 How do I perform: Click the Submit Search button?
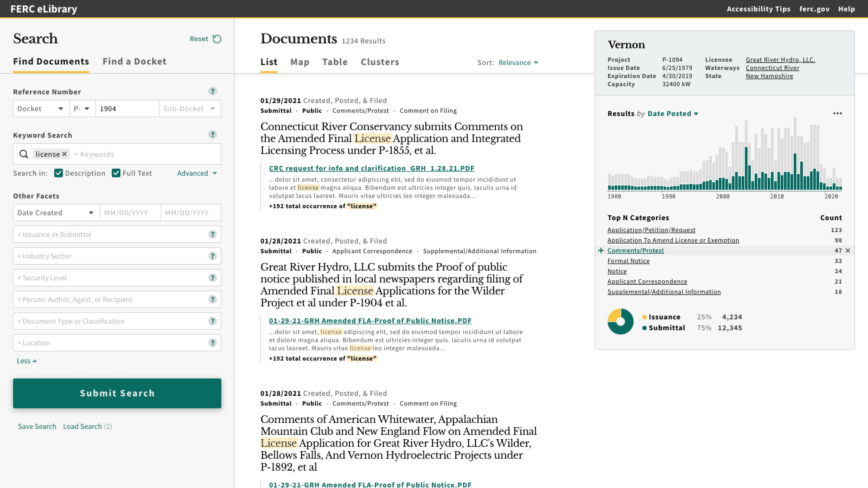[x=117, y=393]
